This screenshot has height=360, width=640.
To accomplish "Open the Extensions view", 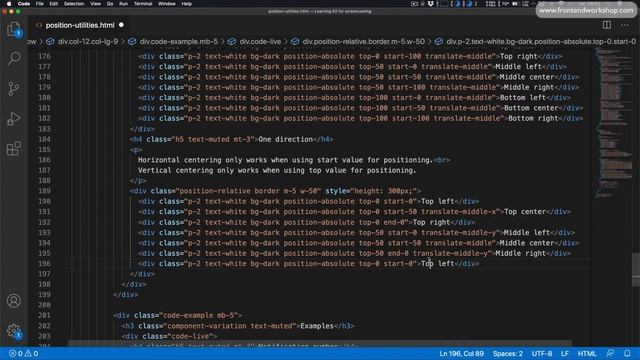I will click(14, 149).
